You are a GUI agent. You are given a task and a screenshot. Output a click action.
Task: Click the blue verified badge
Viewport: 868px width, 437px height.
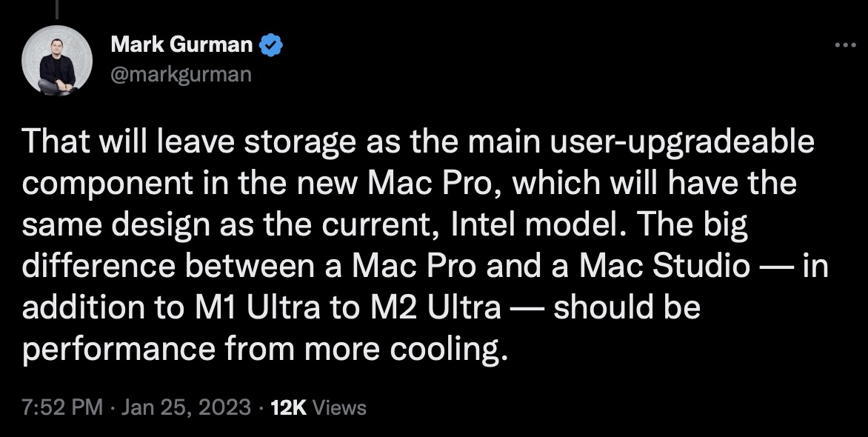pos(270,46)
